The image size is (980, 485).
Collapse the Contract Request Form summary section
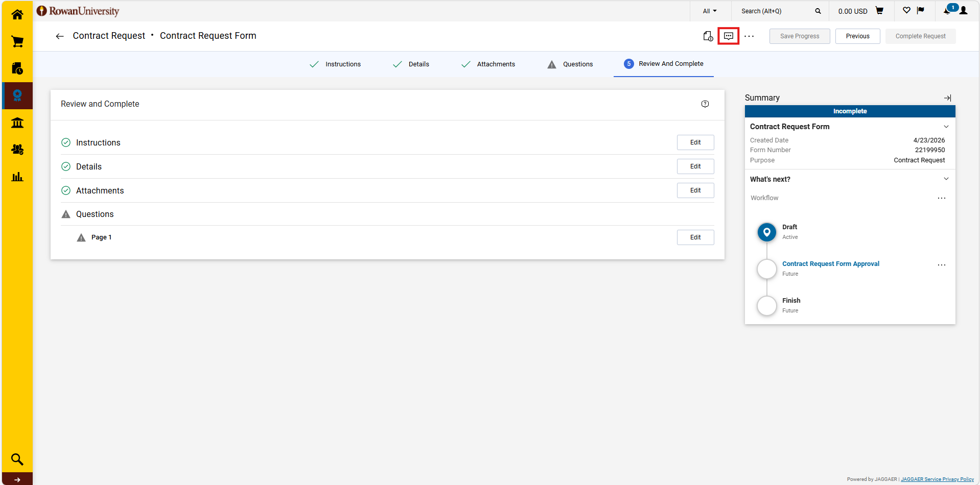(x=946, y=127)
